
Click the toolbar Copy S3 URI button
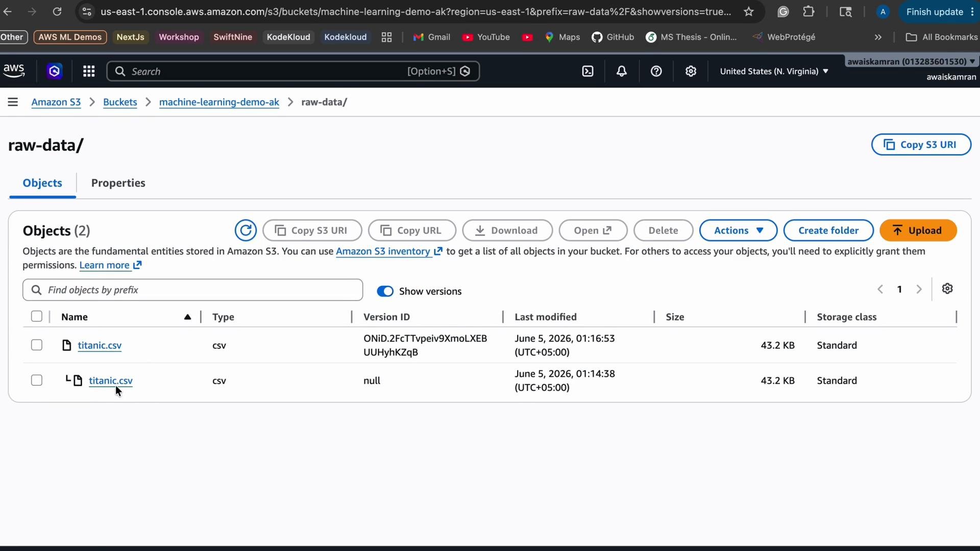coord(312,231)
